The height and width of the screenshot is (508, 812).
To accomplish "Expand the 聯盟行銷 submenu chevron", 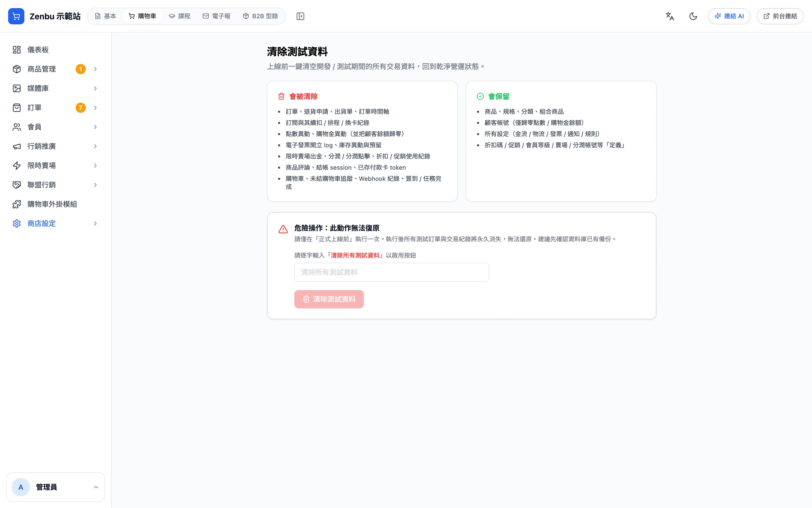I will (x=95, y=185).
